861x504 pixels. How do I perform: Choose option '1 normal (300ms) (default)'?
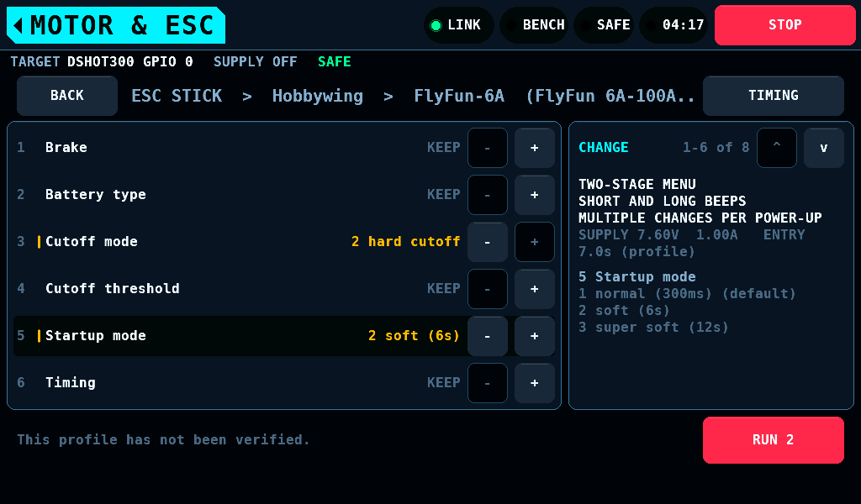[687, 294]
